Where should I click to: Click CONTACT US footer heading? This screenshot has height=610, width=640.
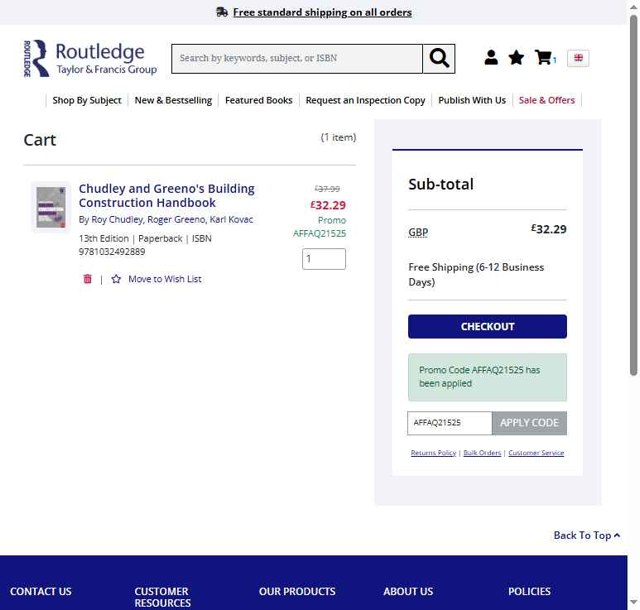(x=41, y=591)
